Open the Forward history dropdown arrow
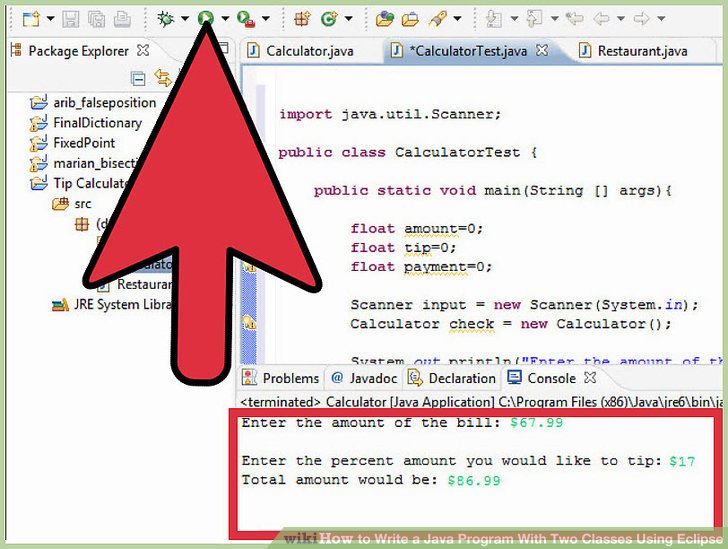The image size is (728, 549). pos(661,19)
